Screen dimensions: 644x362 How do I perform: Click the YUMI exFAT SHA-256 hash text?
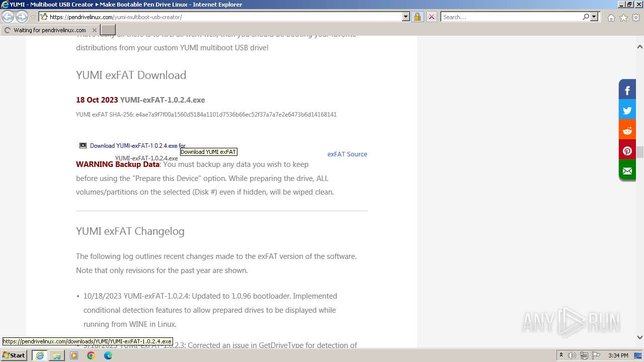[x=206, y=114]
